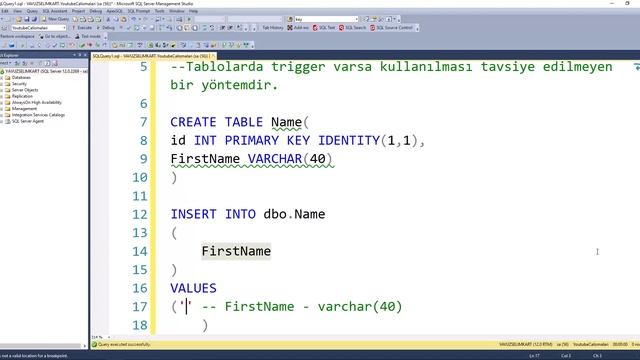Open the Debug menu
Image resolution: width=640 pixels, height=360 pixels.
point(96,11)
